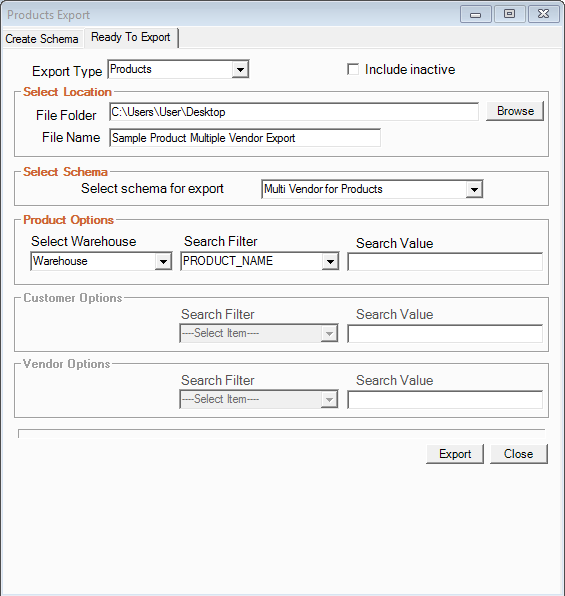Click the Export button
The width and height of the screenshot is (565, 596).
455,454
